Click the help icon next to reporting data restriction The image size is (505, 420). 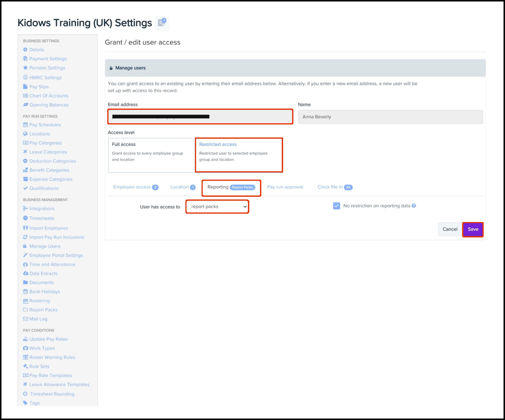tap(414, 206)
